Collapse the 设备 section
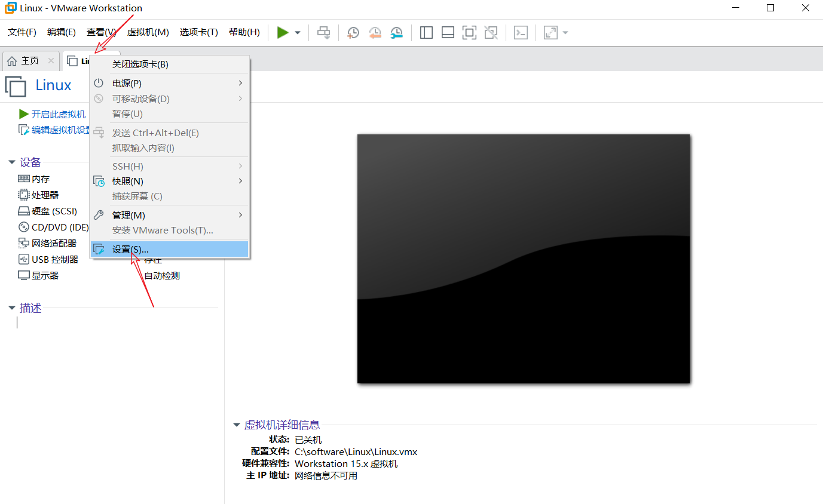Viewport: 823px width, 504px height. [12, 162]
